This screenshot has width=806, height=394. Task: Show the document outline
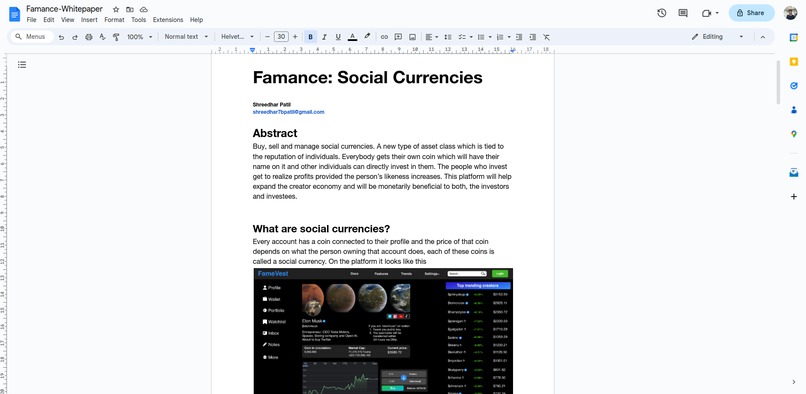(22, 65)
